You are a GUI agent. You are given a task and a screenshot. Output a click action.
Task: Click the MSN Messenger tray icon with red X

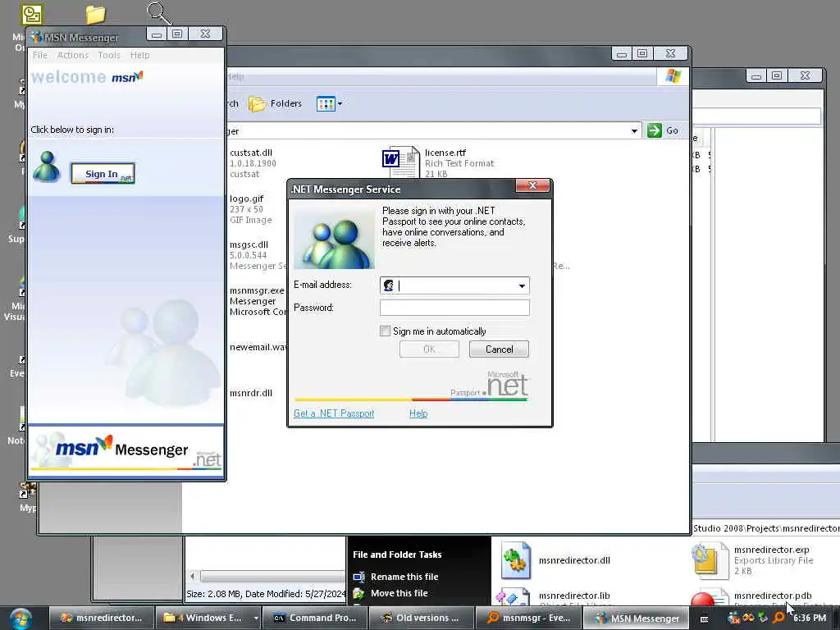click(734, 619)
